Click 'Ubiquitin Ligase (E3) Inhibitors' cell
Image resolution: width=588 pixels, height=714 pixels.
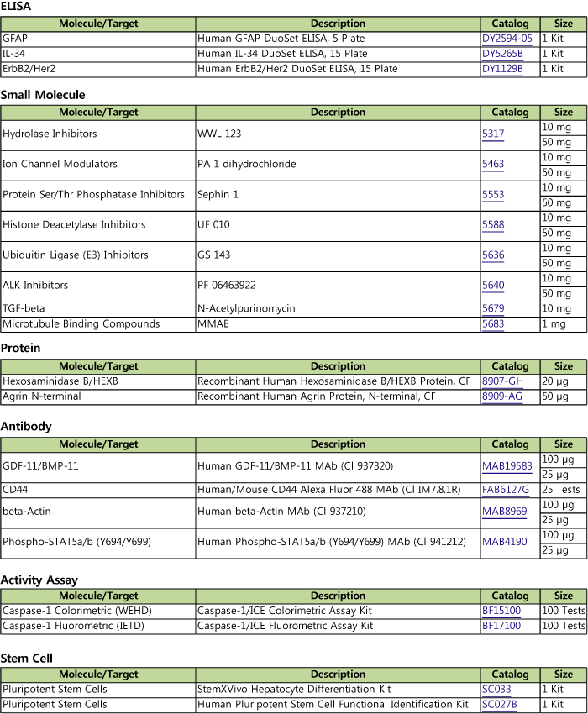click(98, 256)
